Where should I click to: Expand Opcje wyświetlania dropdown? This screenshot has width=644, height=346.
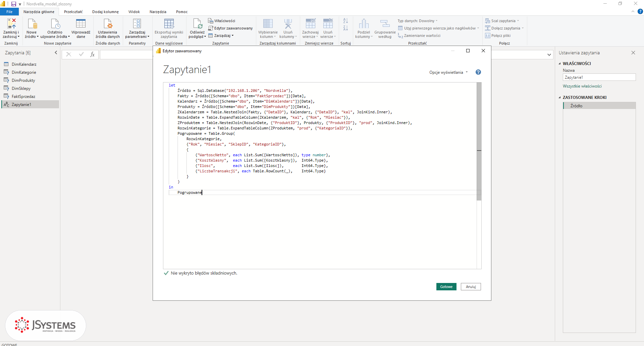pyautogui.click(x=448, y=72)
